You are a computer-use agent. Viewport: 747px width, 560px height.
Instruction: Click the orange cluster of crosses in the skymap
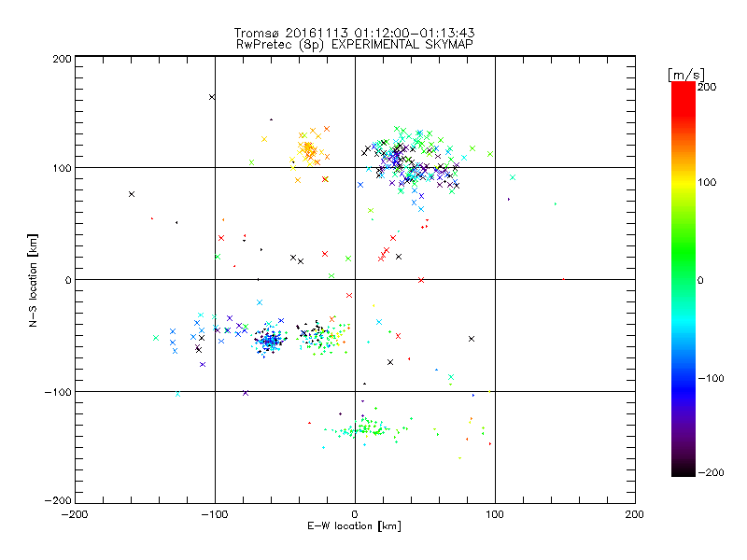[x=309, y=148]
